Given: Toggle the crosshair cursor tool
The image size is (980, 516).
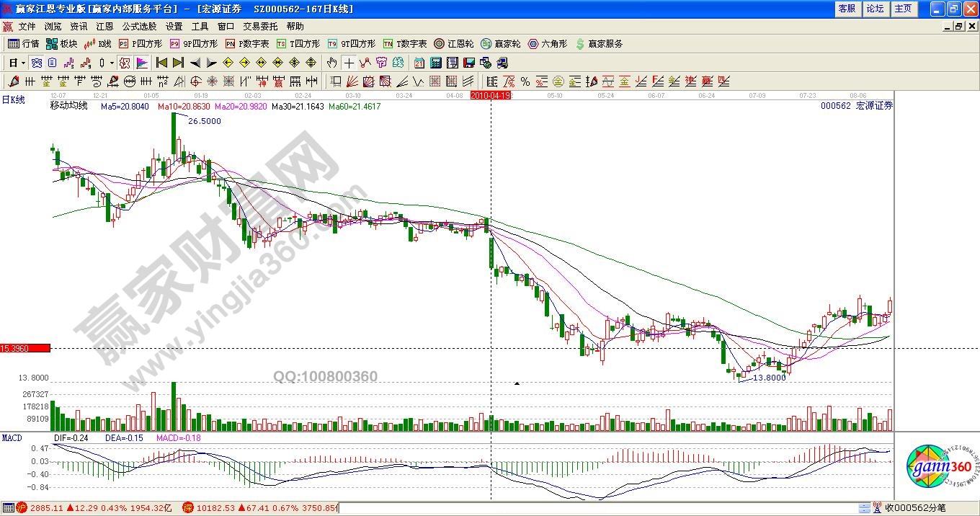Looking at the screenshot, I should tap(349, 63).
